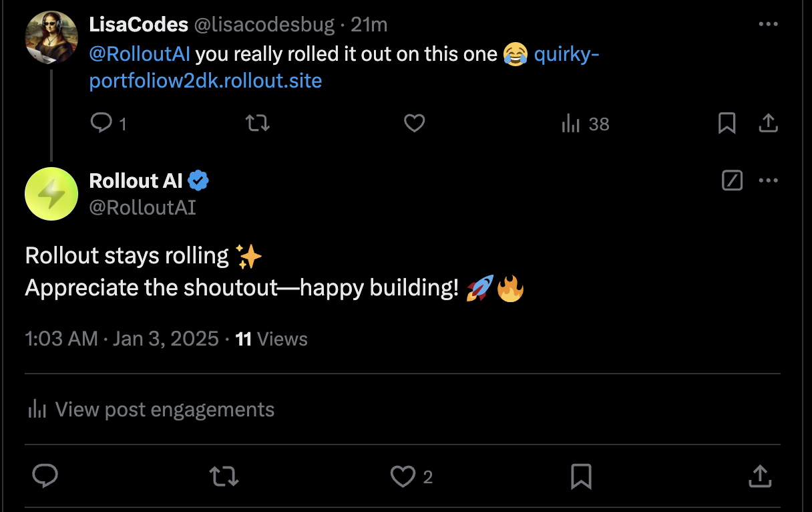Retweet LisaCodes' post
The height and width of the screenshot is (512, 812).
tap(258, 123)
